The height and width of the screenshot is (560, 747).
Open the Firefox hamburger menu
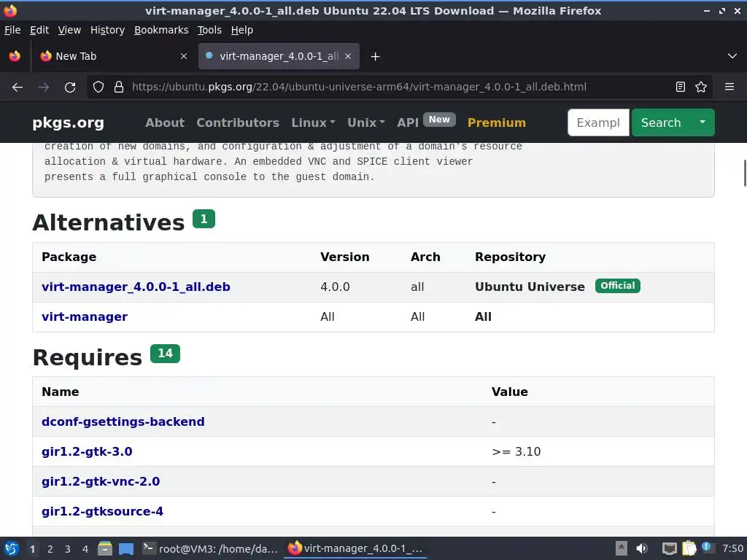click(729, 87)
